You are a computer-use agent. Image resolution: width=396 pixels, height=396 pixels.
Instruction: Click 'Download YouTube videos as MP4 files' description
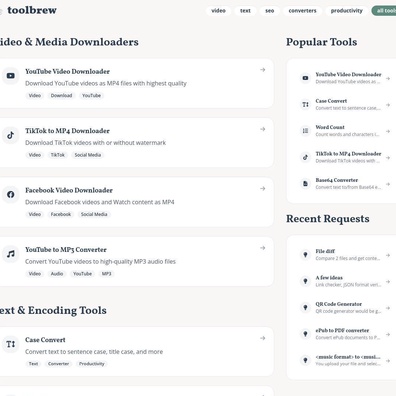(106, 83)
